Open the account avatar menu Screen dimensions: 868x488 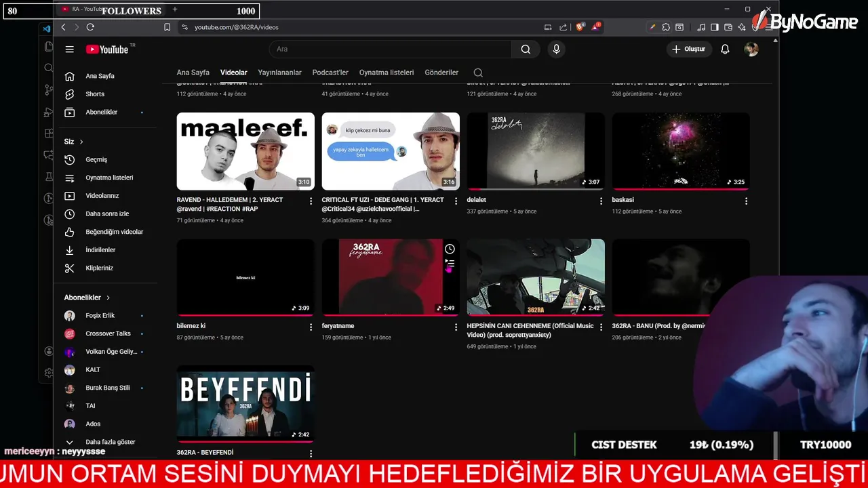751,49
